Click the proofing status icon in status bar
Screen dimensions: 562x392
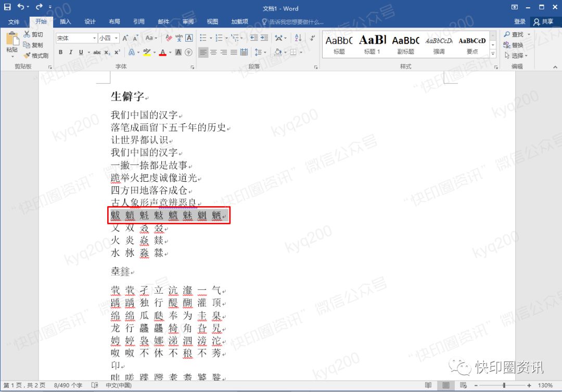pyautogui.click(x=95, y=385)
